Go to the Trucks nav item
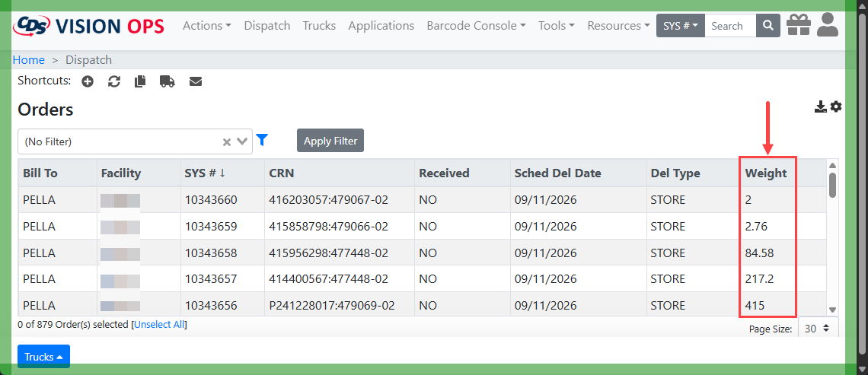868x375 pixels. point(320,25)
